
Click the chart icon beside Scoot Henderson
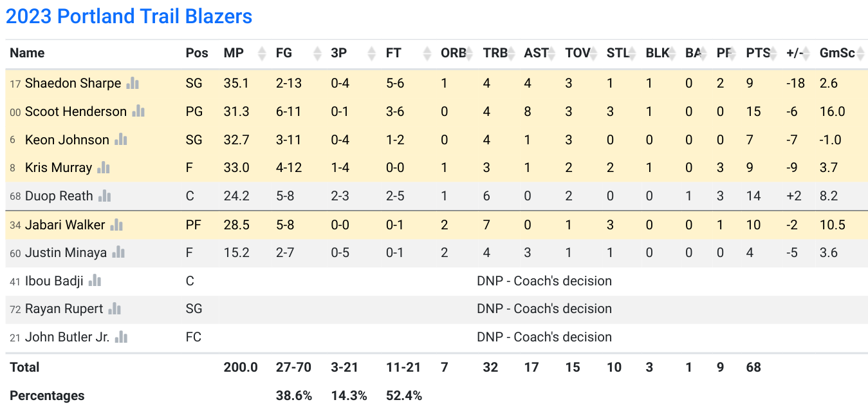[x=138, y=111]
